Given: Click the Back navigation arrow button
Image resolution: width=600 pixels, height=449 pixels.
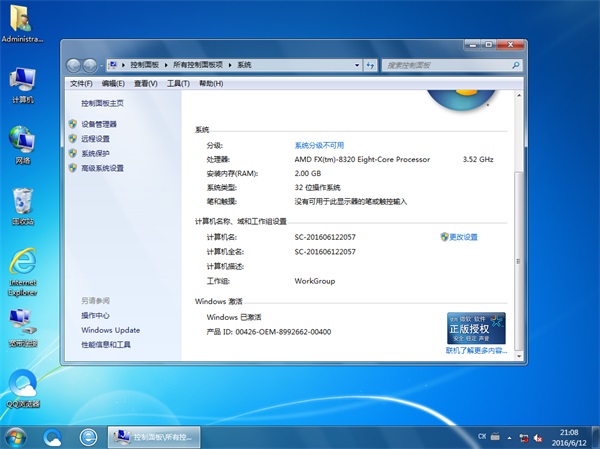Looking at the screenshot, I should click(74, 64).
